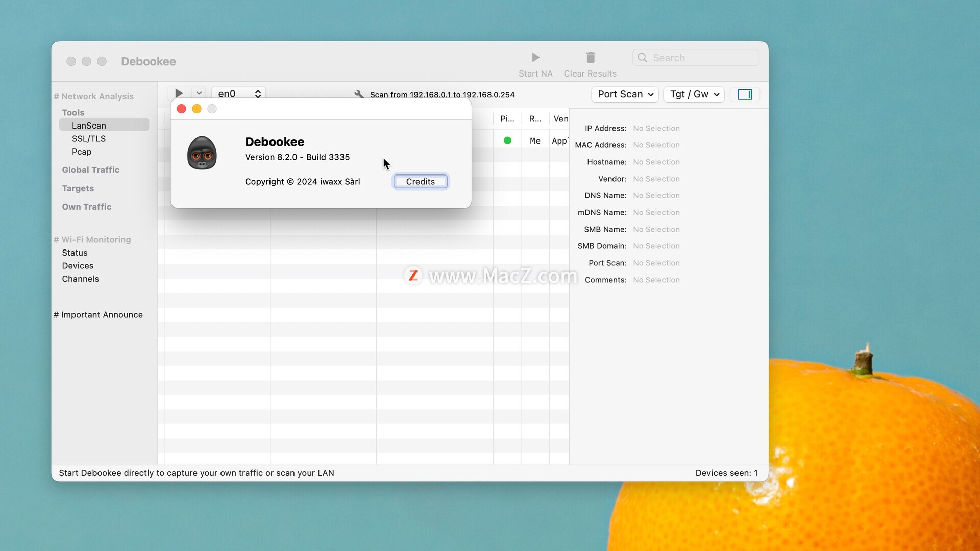
Task: Click the IP Address No Selection value
Action: 656,128
